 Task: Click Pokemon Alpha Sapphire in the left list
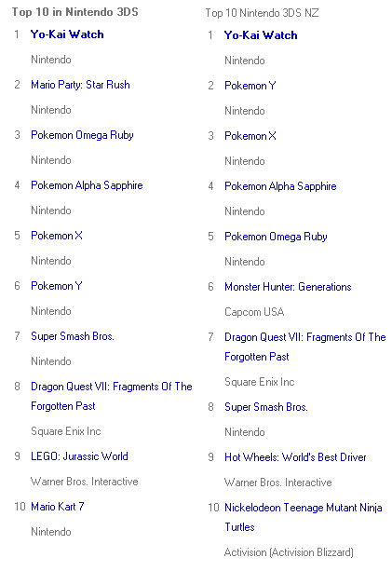pos(87,185)
